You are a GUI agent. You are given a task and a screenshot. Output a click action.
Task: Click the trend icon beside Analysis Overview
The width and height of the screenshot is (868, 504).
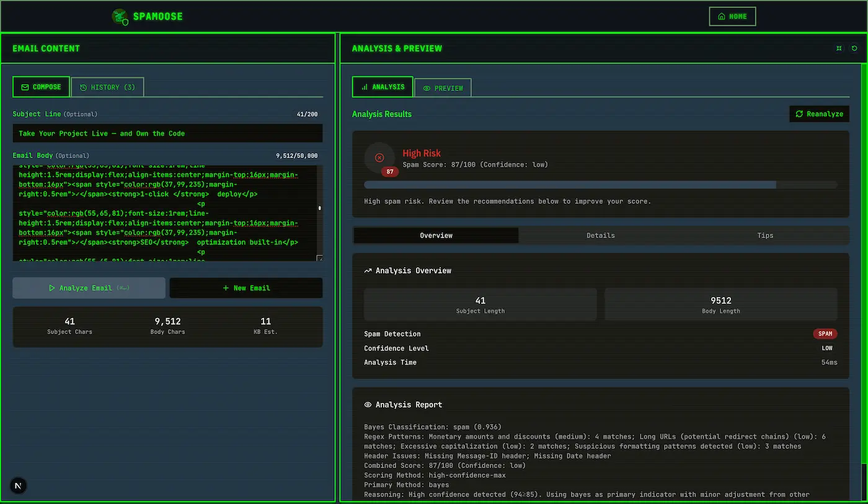[x=368, y=271]
